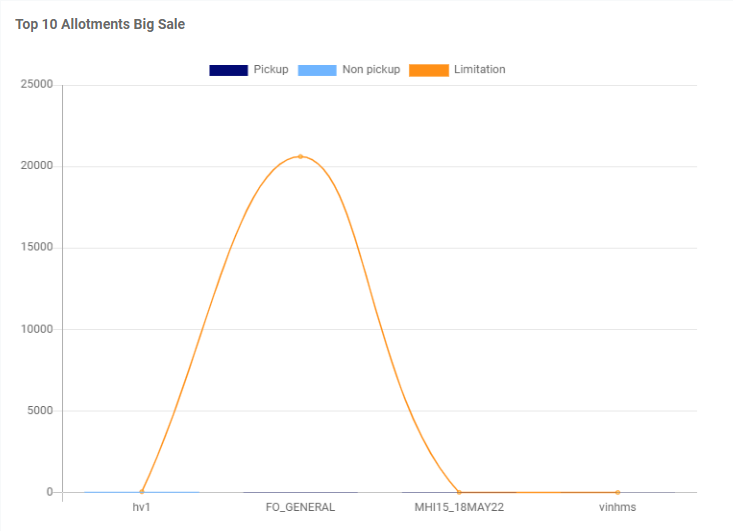Screen dimensions: 733x531
Task: Click the 25000 y-axis tick label
Action: pyautogui.click(x=37, y=85)
